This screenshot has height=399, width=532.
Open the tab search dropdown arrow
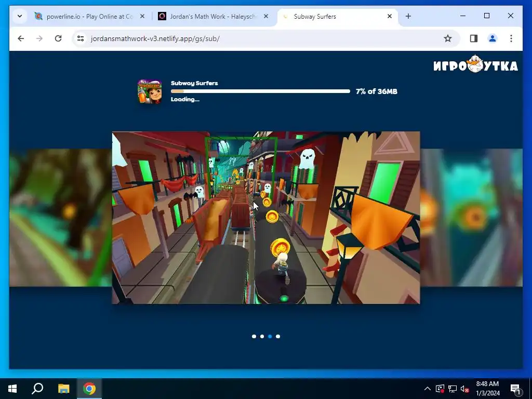pos(20,16)
